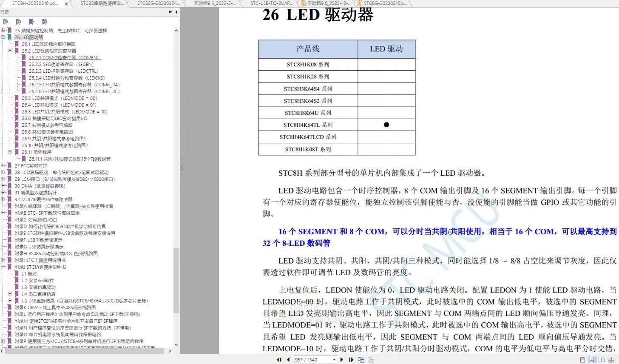Screen dimensions: 619x364
Task: Open bookmark 26.2.4 LED时钟分频寄存器 (LEDCKS)
Action: point(66,78)
